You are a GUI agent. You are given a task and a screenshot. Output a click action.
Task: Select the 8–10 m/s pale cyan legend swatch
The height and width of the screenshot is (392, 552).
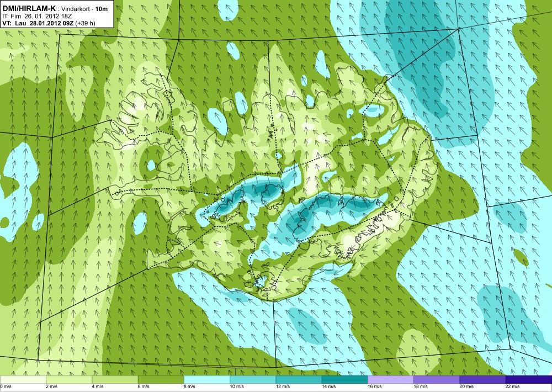[206, 380]
